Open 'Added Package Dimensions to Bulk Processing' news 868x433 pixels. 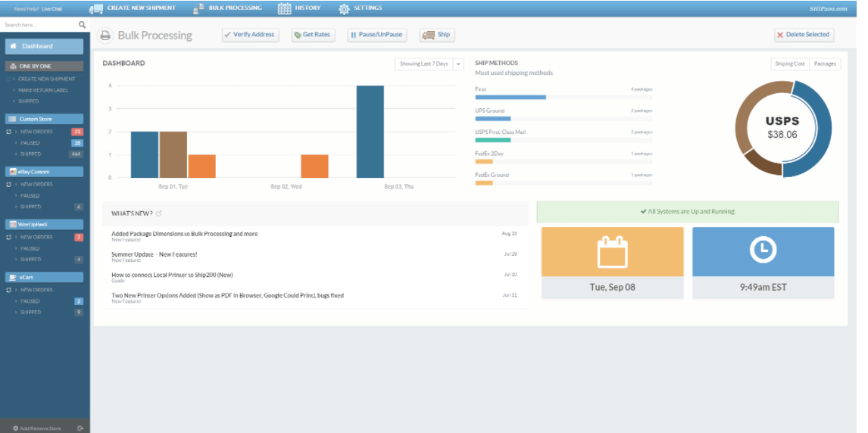[184, 234]
